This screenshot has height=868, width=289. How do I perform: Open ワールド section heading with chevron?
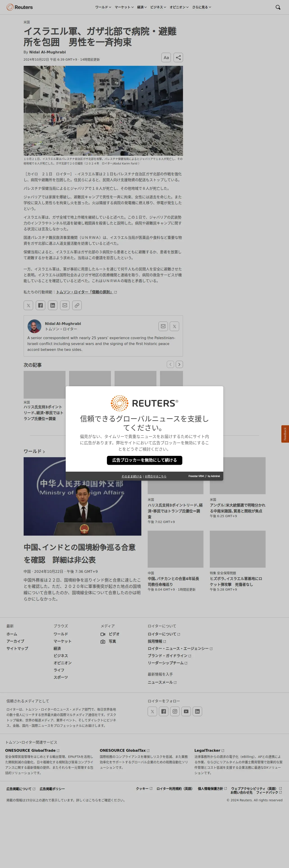(34, 451)
